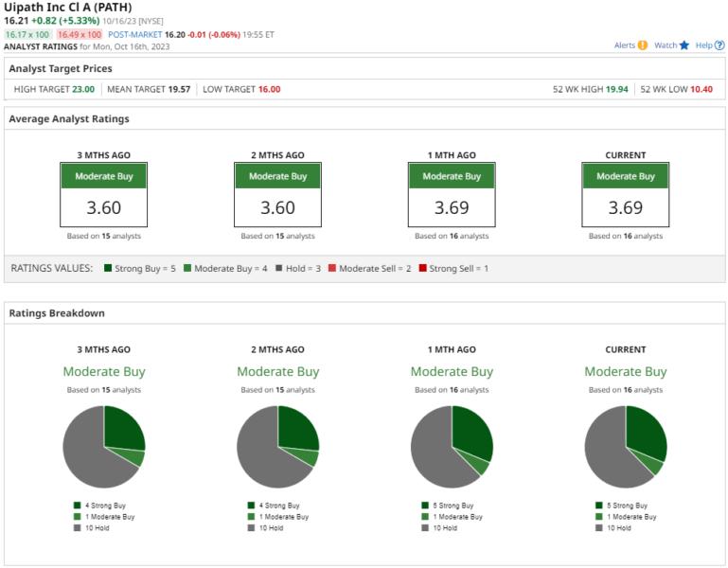Click the 'Average Analyst Ratings' heading
The height and width of the screenshot is (568, 728).
click(69, 119)
